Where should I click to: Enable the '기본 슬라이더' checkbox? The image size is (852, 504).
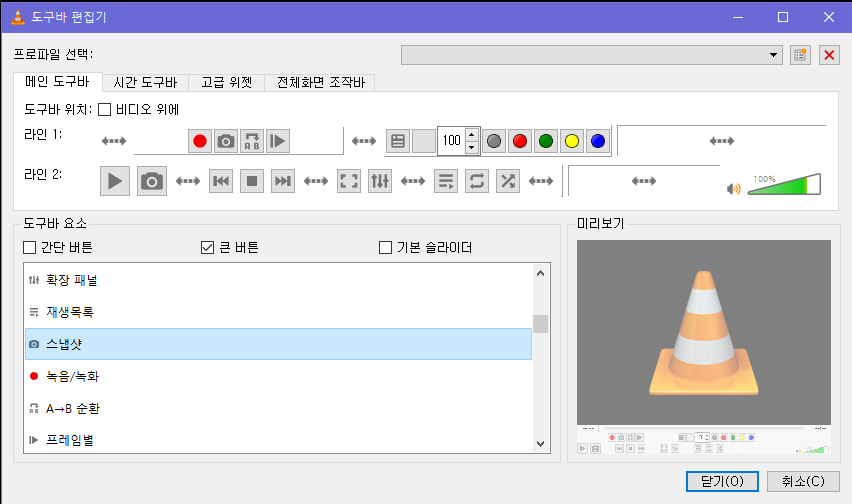click(x=385, y=248)
